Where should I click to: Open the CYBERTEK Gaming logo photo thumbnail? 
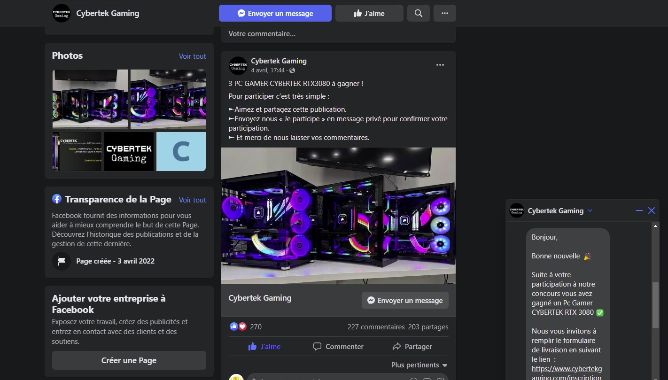pyautogui.click(x=129, y=151)
